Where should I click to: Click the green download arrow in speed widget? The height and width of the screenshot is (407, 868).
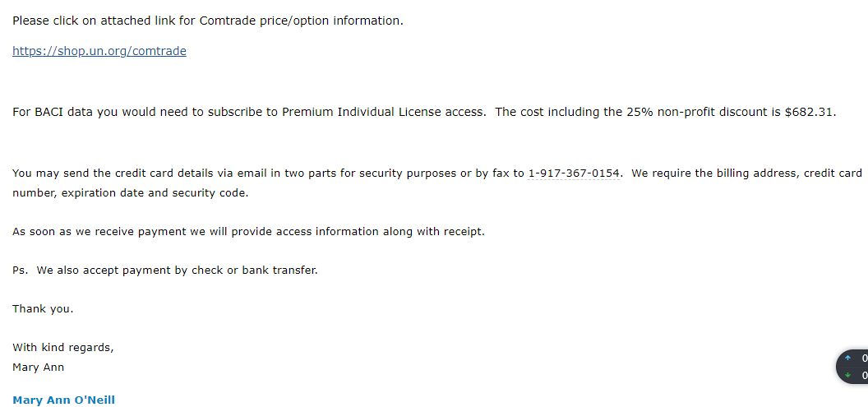(848, 376)
